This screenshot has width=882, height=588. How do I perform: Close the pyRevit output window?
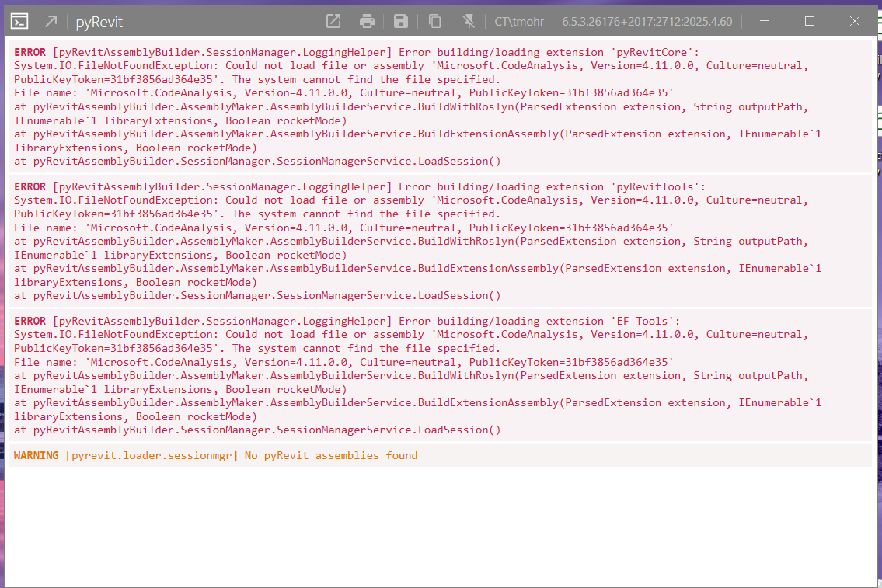click(x=855, y=21)
